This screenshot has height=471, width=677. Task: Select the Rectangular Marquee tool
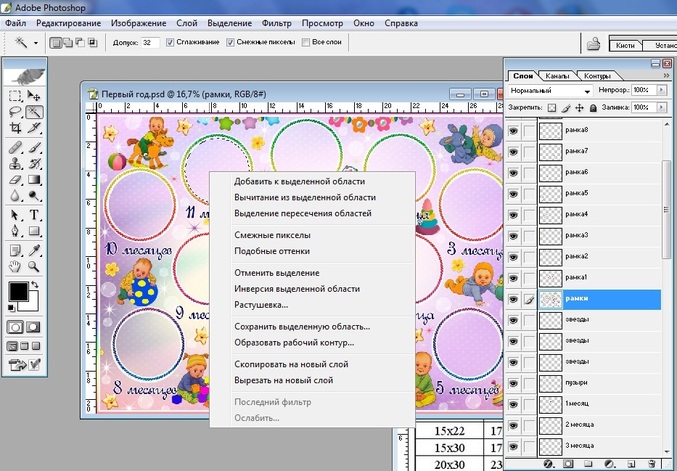click(x=15, y=96)
